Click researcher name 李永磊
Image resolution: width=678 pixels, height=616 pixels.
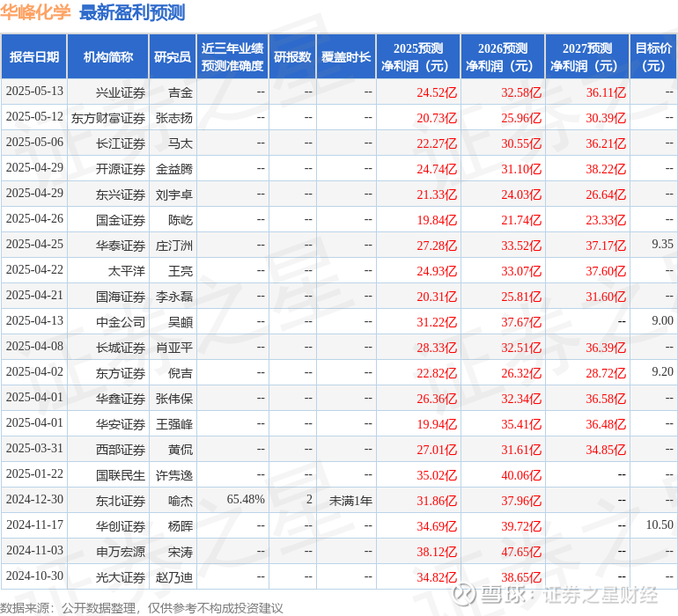pos(174,297)
